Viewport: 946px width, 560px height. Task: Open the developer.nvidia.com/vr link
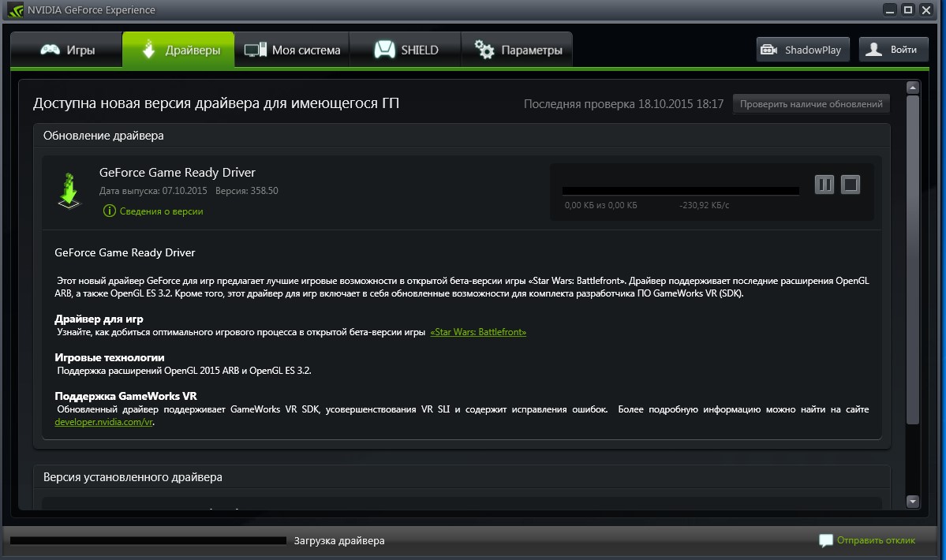click(x=103, y=422)
